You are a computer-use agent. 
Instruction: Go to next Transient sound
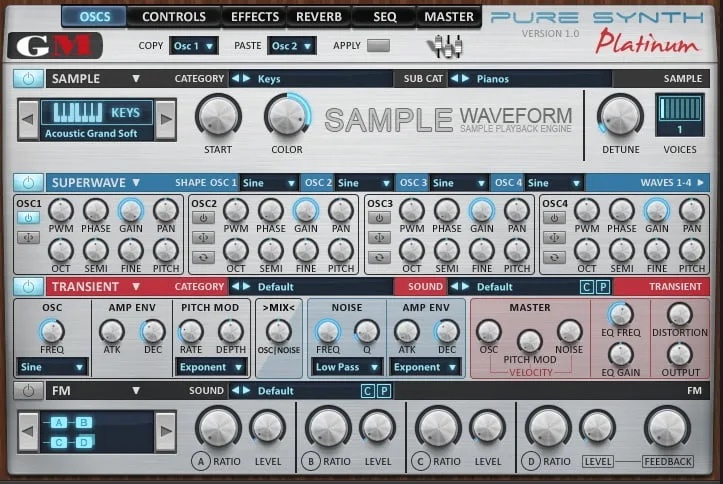click(466, 287)
